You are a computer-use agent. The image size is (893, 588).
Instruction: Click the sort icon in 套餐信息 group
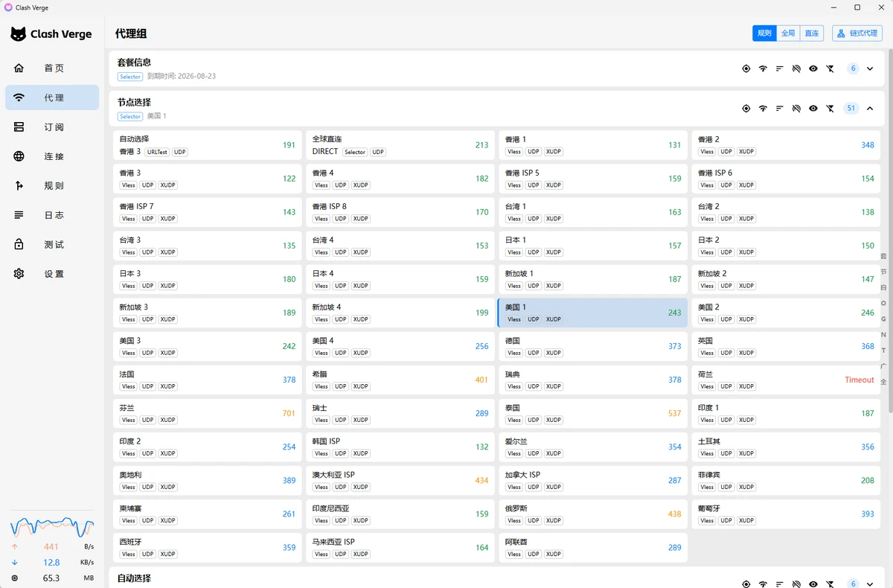[780, 68]
